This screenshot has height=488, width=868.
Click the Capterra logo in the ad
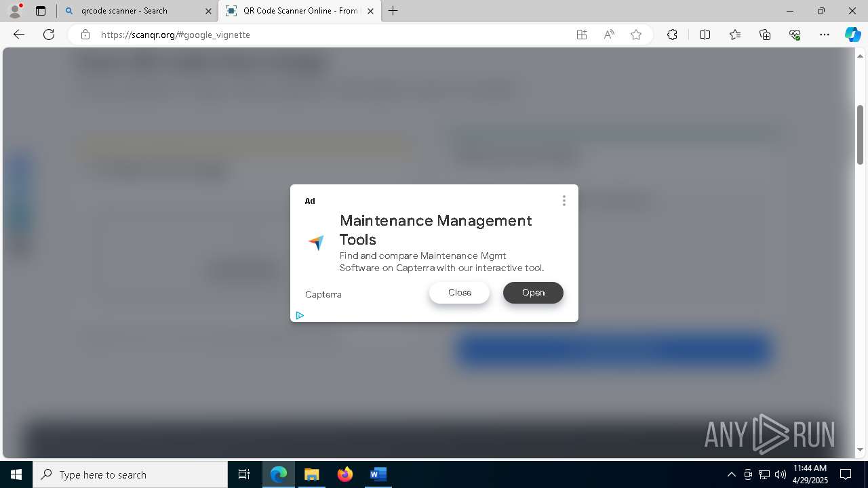[x=317, y=242]
